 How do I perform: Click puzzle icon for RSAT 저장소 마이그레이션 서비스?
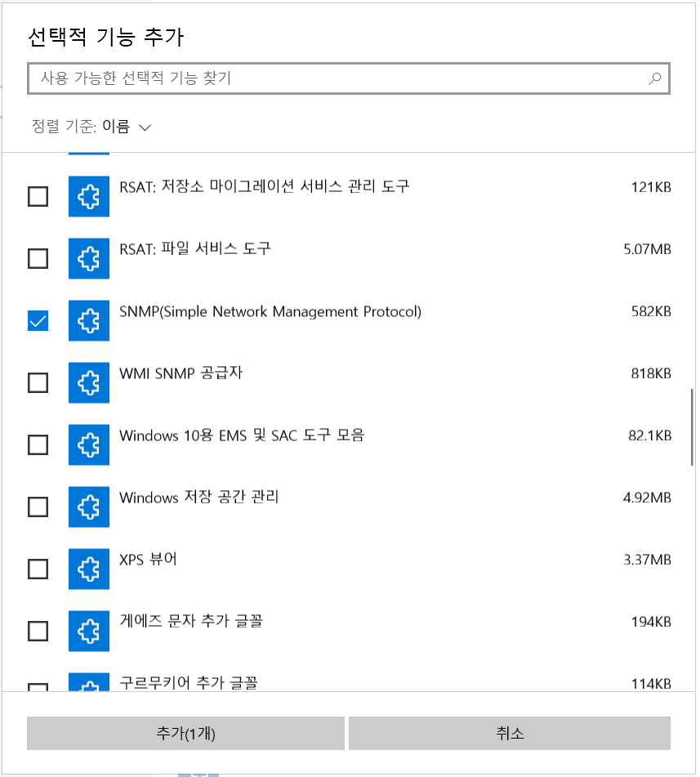tap(89, 196)
